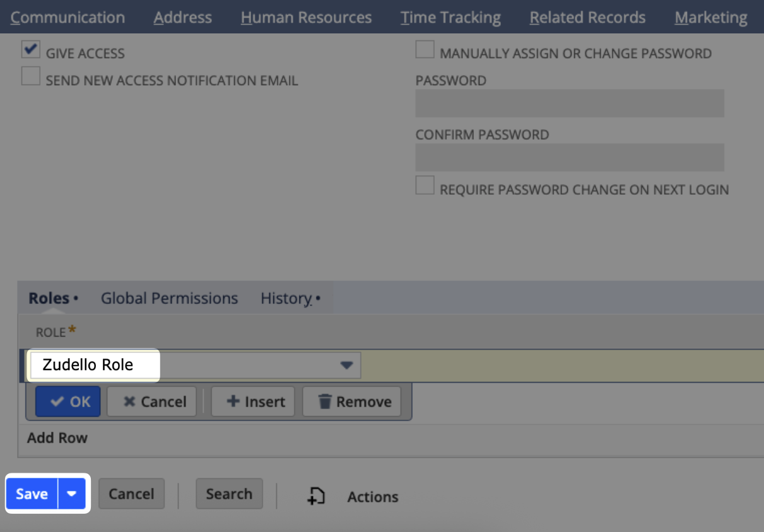Confirm the role row with OK

point(68,402)
